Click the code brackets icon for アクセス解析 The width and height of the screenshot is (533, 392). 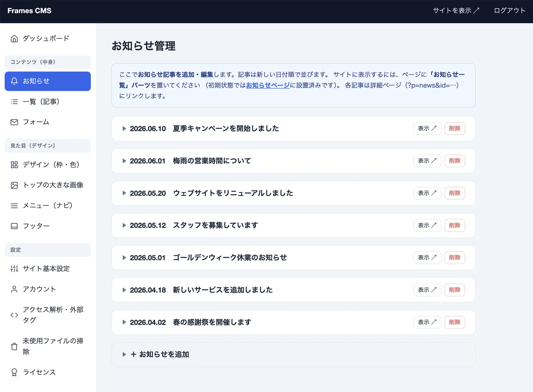[14, 315]
